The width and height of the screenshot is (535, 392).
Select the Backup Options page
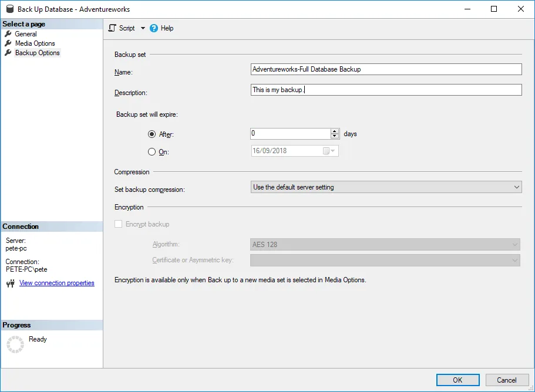(37, 53)
